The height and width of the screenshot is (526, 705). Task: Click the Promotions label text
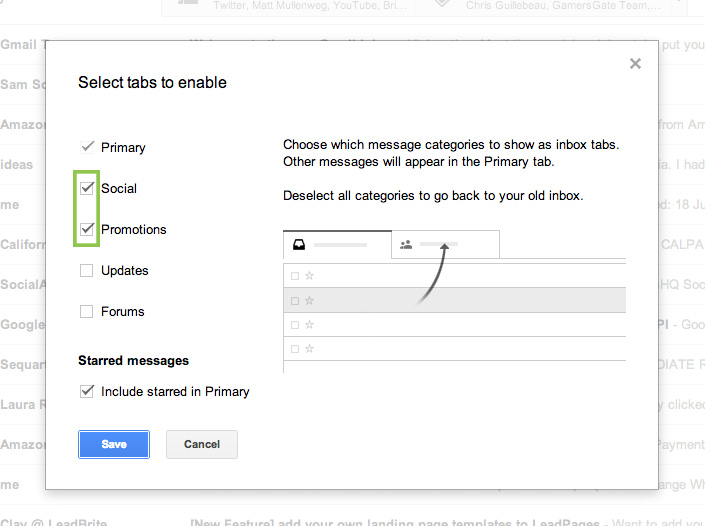[x=134, y=229]
